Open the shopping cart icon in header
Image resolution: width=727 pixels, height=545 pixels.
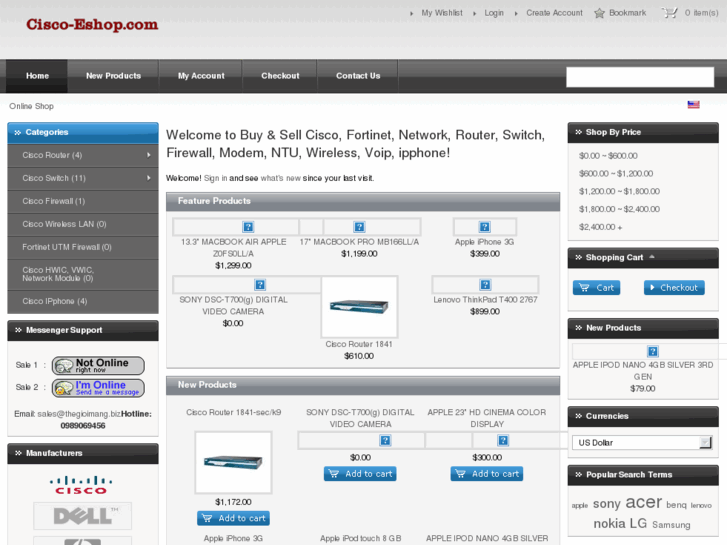669,13
